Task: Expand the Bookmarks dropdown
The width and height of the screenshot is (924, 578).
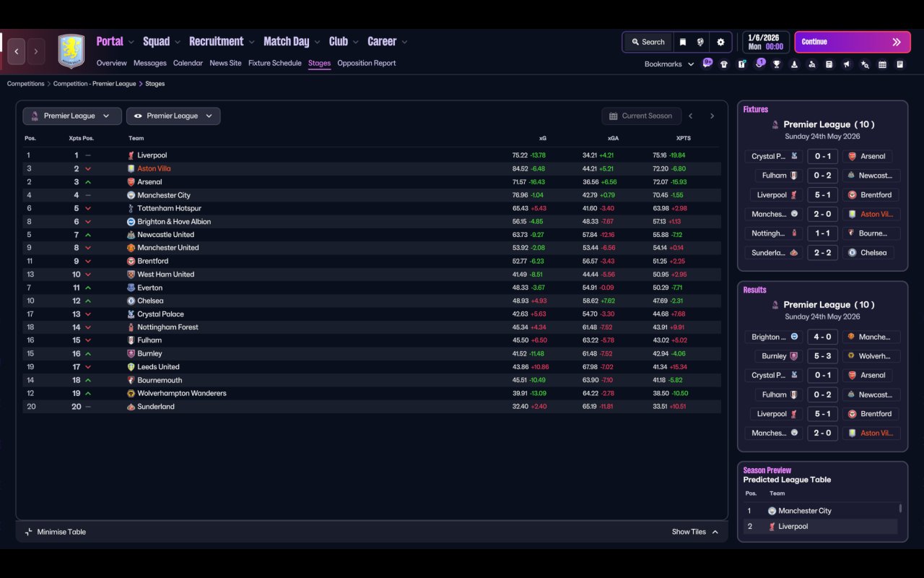Action: click(x=669, y=64)
